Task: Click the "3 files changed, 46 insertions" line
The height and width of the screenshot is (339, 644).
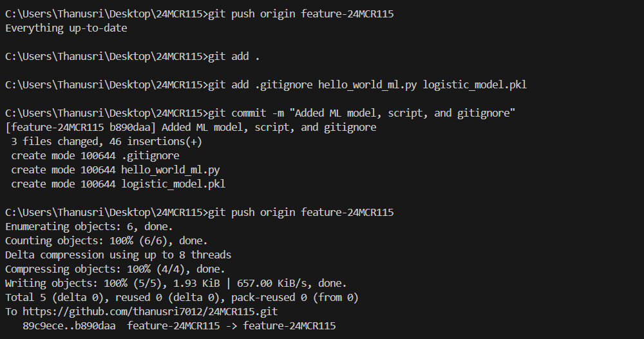Action: [x=107, y=141]
